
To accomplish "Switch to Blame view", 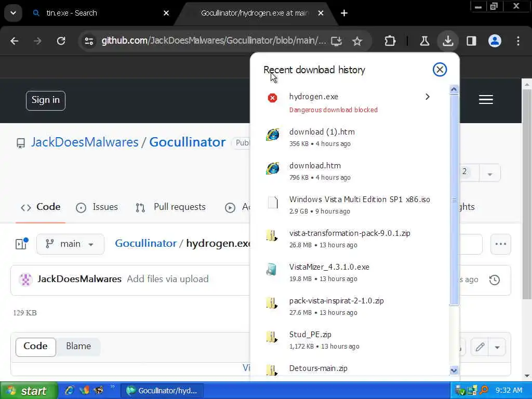I will [x=78, y=347].
